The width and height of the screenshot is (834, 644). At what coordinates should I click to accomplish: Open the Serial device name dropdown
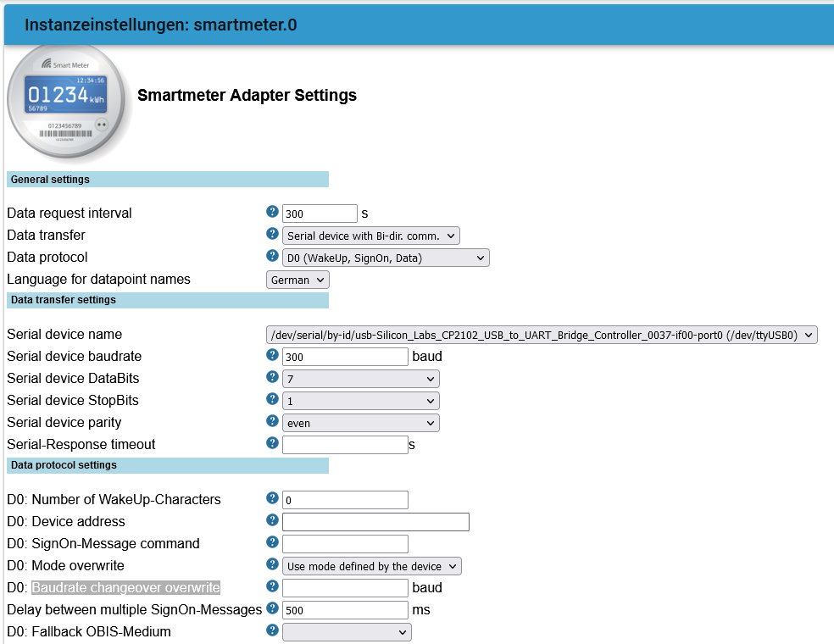tap(542, 335)
